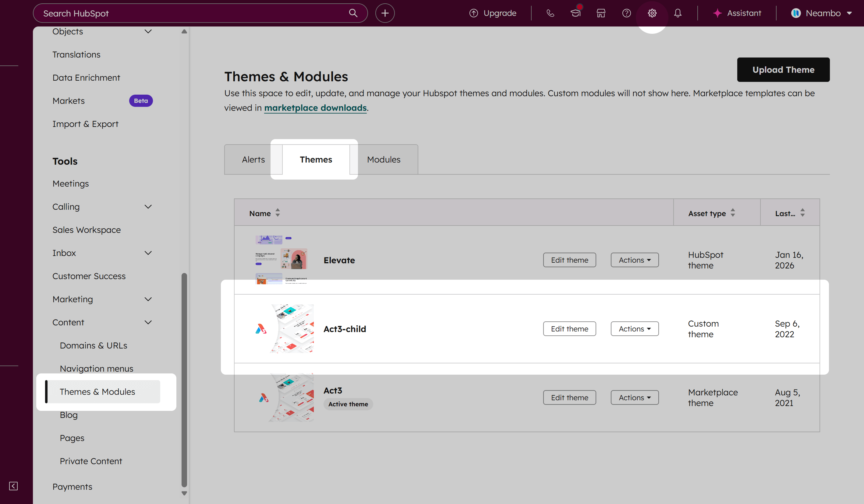Click the phone calling icon in header
This screenshot has height=504, width=864.
(x=550, y=13)
